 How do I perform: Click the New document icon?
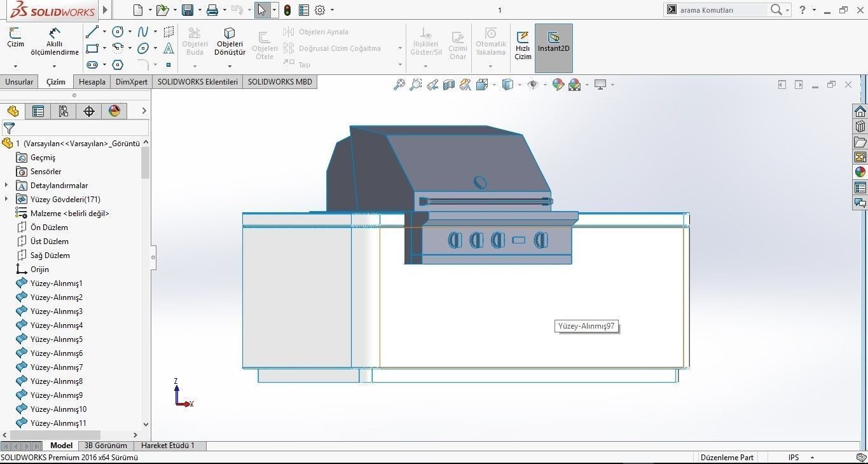[x=138, y=10]
